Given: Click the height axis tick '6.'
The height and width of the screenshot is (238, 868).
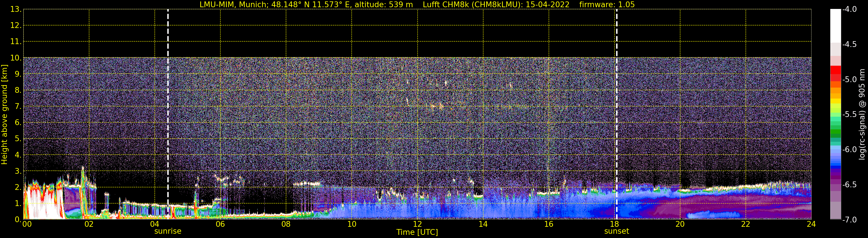Looking at the screenshot, I should [18, 122].
